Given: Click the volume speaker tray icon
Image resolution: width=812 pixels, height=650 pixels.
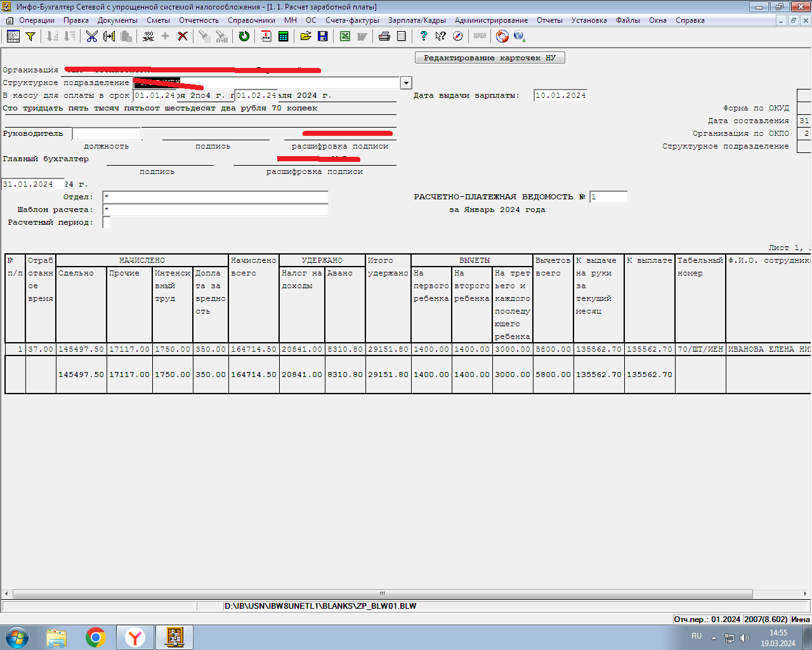Looking at the screenshot, I should (x=745, y=637).
